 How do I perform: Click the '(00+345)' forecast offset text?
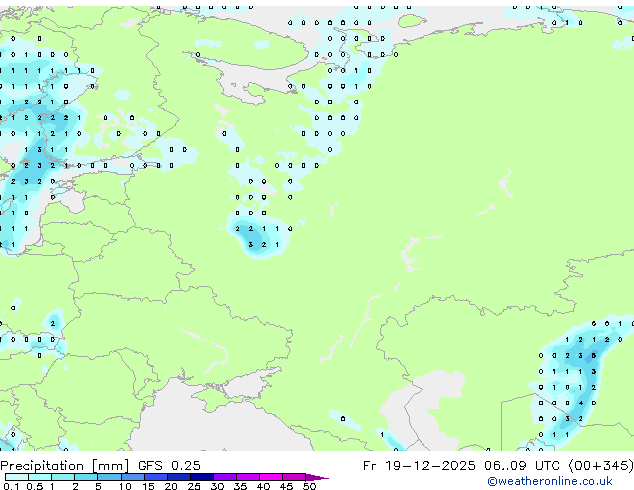[x=601, y=466]
